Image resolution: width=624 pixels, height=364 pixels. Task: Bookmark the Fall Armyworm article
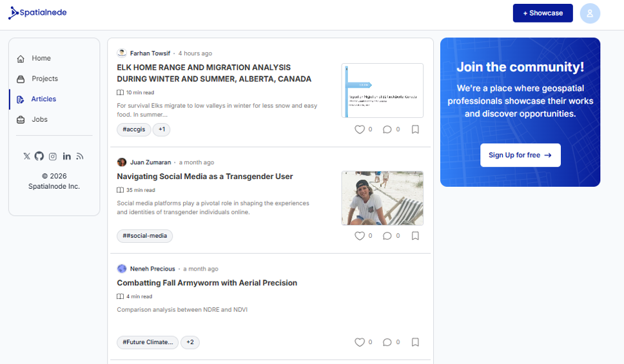coord(415,342)
